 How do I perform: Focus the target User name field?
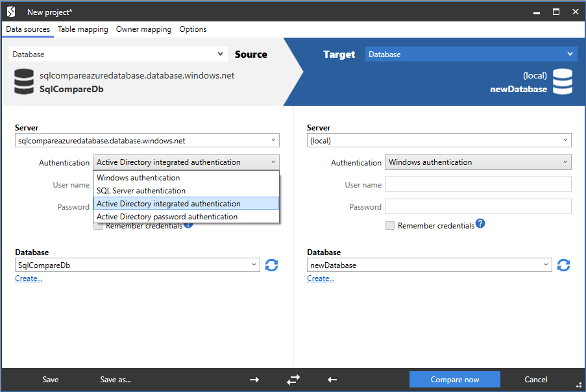478,184
